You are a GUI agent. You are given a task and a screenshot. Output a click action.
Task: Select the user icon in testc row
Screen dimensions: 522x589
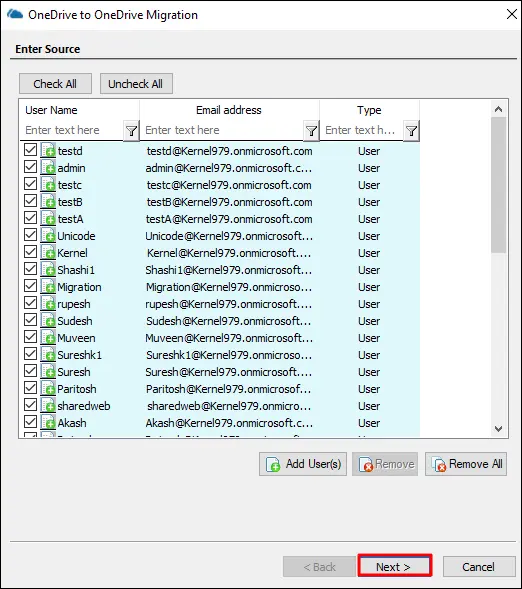(x=48, y=184)
